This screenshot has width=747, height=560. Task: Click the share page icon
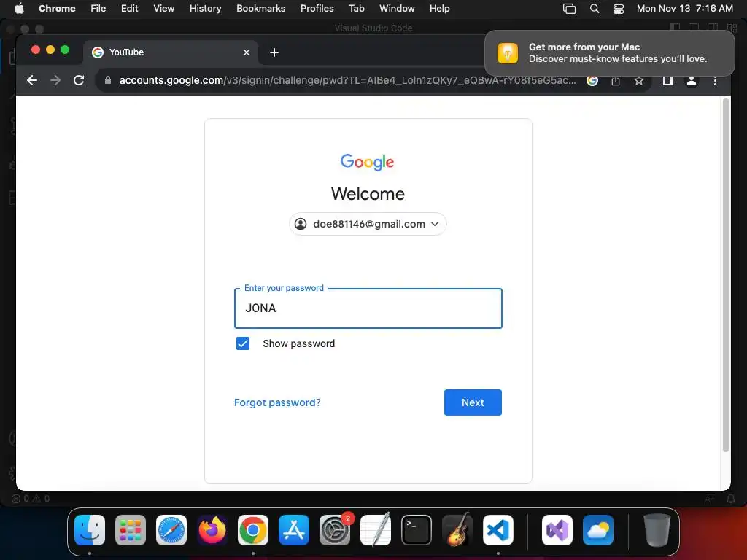tap(616, 80)
